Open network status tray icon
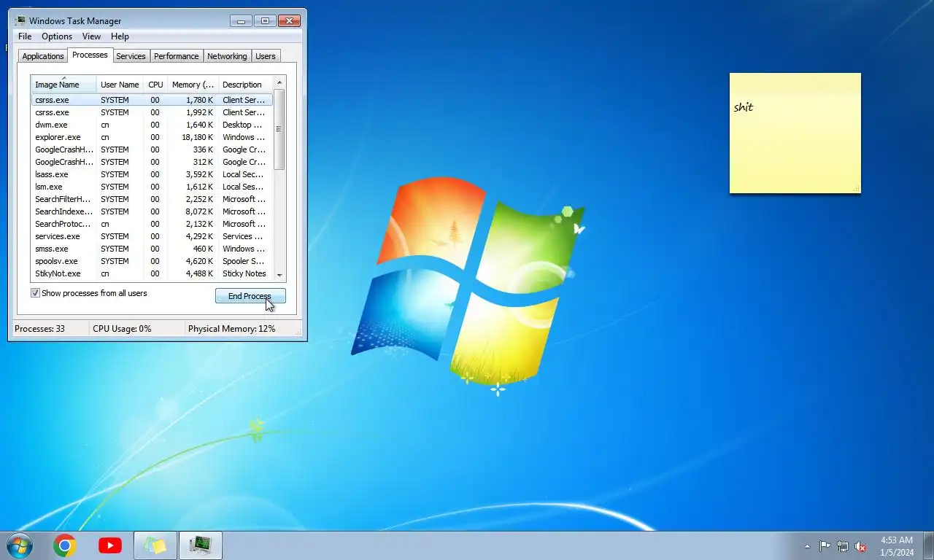 tap(843, 546)
